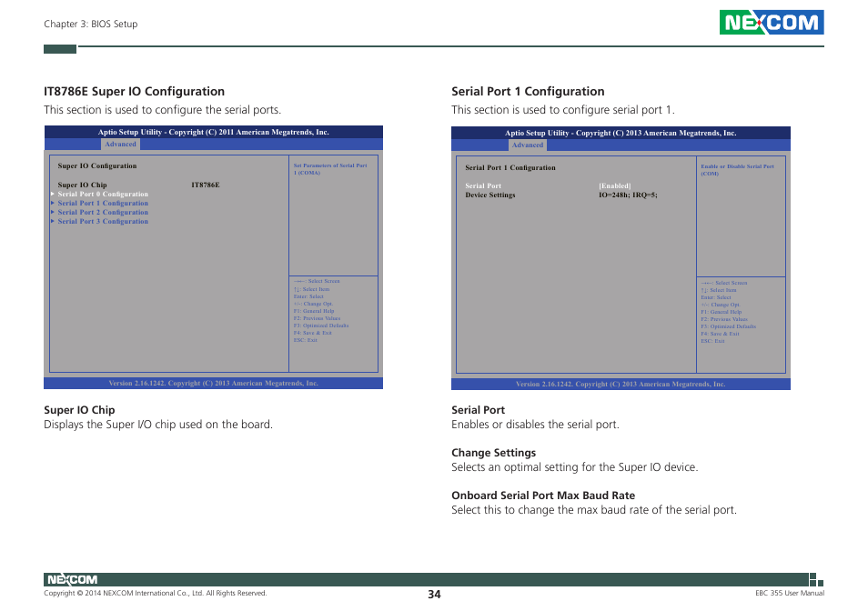Click the Version 2.16.1242 footer of the right BIOS screen
The image size is (868, 611).
(x=621, y=385)
